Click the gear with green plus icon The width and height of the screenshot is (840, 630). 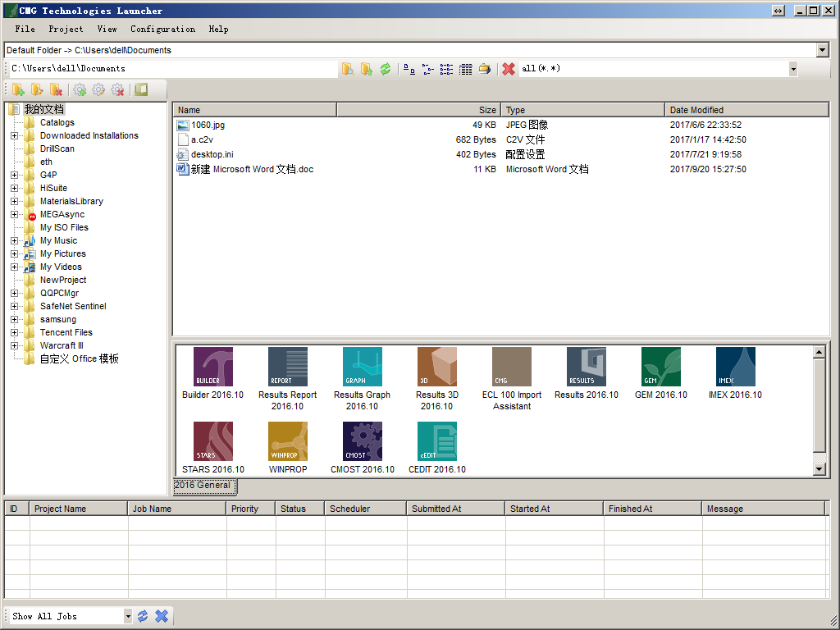(x=80, y=89)
